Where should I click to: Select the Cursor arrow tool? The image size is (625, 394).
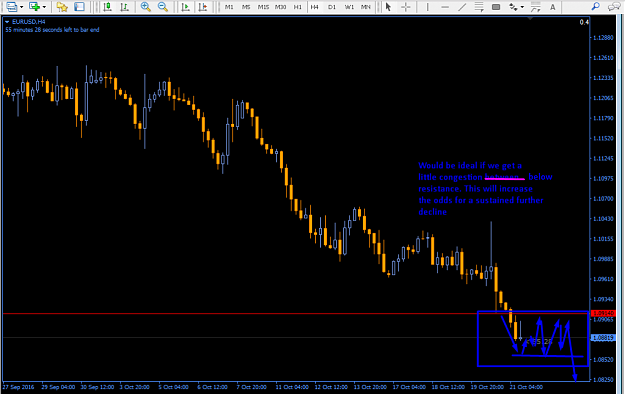(x=388, y=6)
